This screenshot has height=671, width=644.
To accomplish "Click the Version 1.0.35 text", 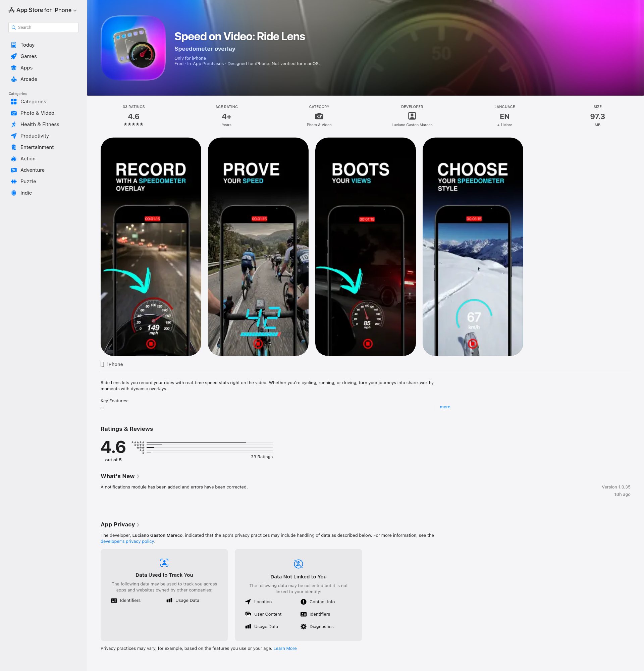I will pos(616,487).
